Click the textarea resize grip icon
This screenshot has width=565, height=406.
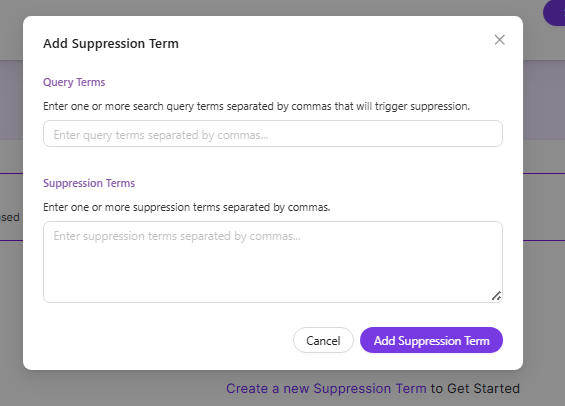tap(497, 296)
